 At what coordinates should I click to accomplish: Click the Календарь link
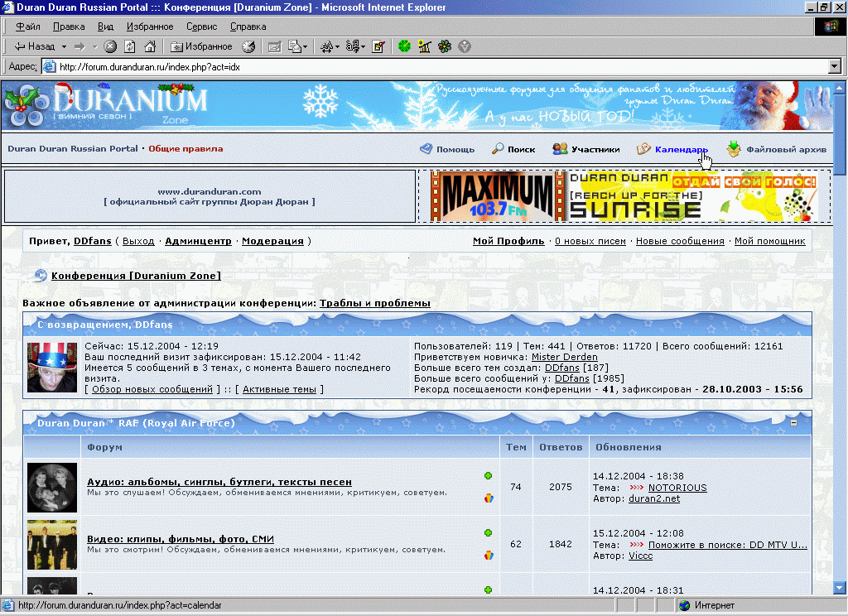click(681, 150)
